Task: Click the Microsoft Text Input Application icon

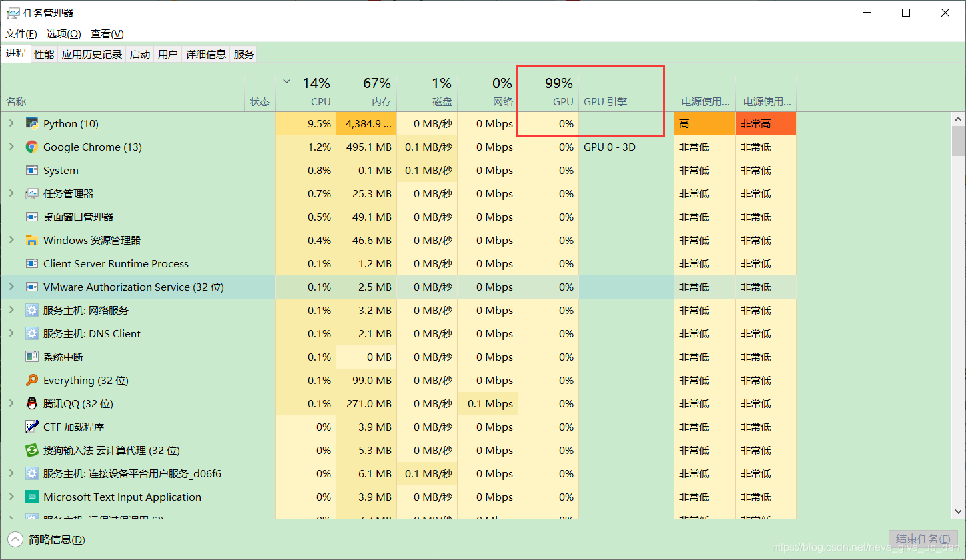Action: point(31,497)
